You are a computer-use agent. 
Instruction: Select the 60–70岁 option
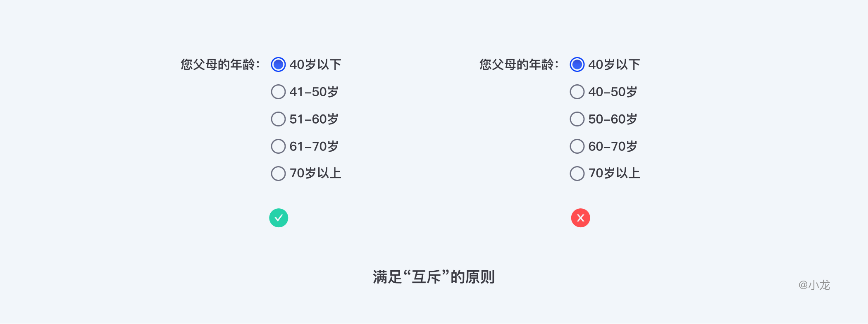tap(577, 146)
